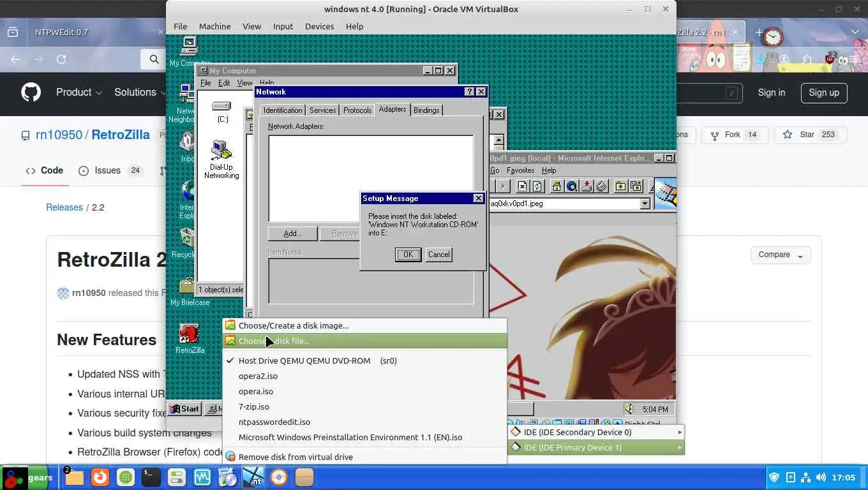Click Fork button on repository
The width and height of the screenshot is (868, 490).
tap(735, 135)
